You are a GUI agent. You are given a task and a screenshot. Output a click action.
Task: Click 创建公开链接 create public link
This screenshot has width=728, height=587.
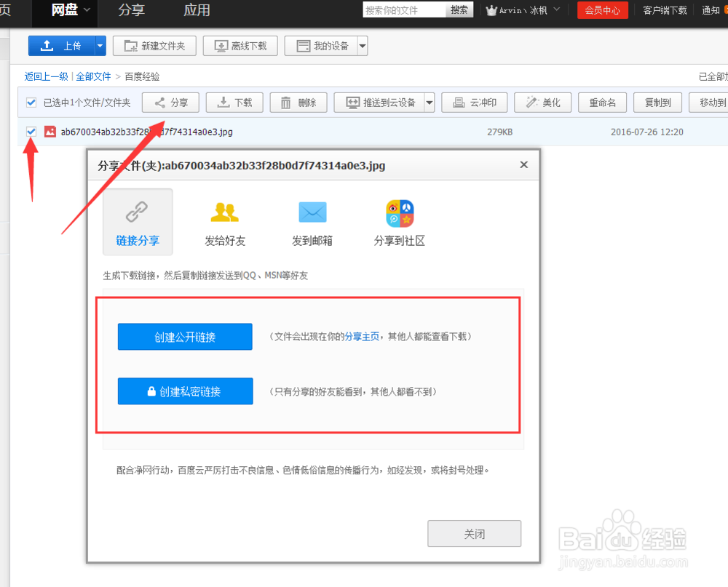(185, 337)
